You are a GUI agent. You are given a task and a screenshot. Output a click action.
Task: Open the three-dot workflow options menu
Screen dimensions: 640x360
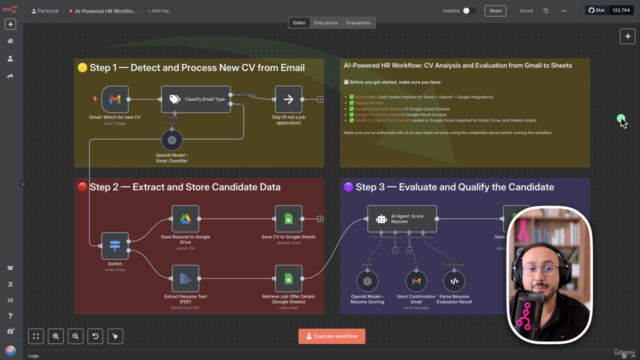pyautogui.click(x=564, y=11)
